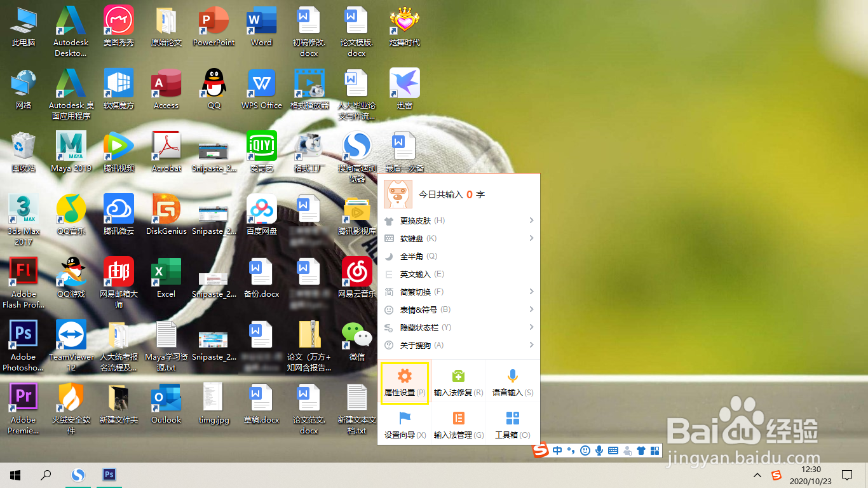Choose 隐藏状态栏 in the menu
This screenshot has height=488, width=868.
coord(459,327)
